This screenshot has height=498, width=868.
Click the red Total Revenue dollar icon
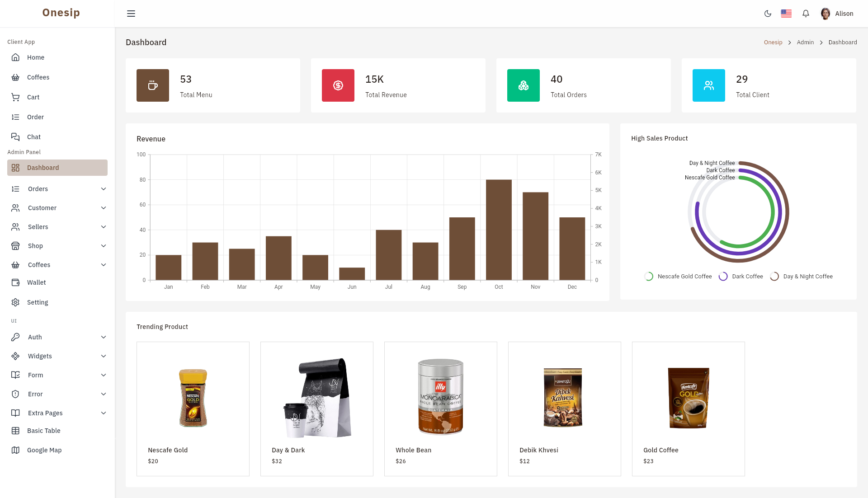338,85
